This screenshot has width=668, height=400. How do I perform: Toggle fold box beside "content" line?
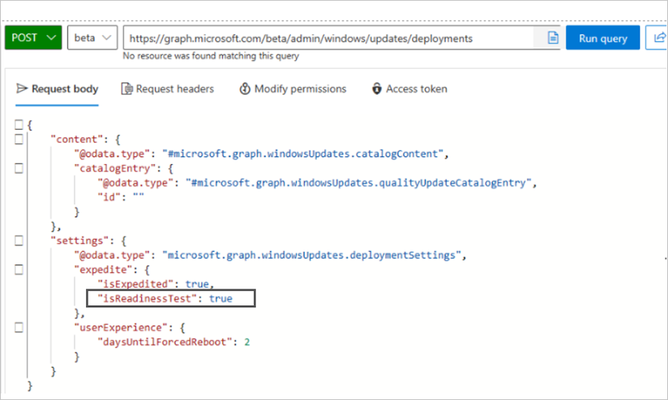[19, 139]
